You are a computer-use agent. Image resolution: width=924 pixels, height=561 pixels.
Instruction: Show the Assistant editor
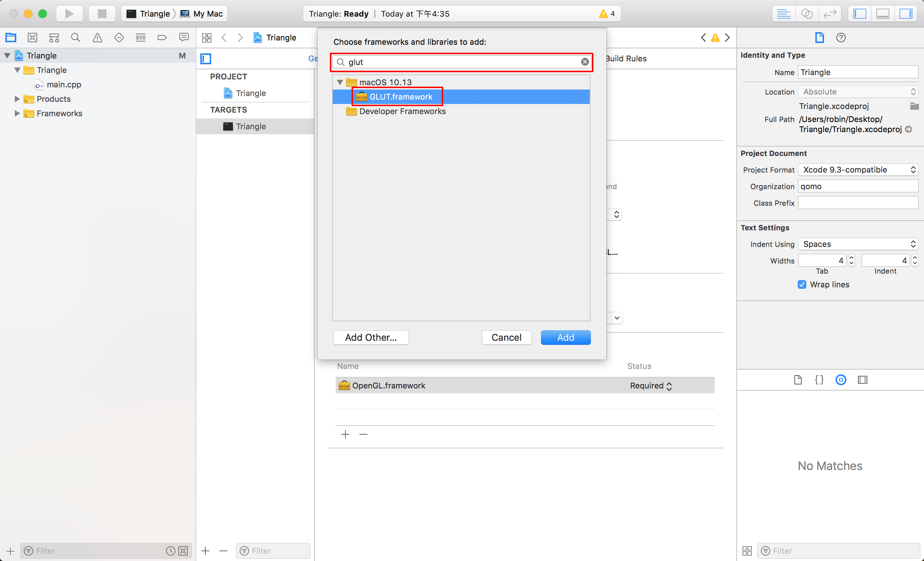807,14
